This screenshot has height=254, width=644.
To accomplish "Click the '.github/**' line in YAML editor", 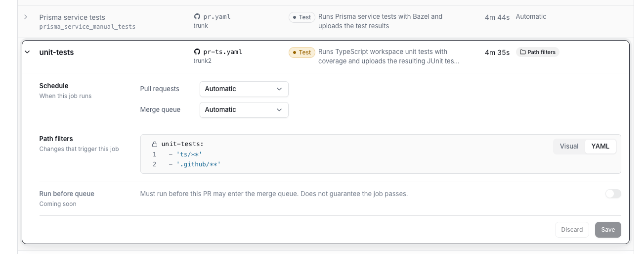I will tap(198, 164).
